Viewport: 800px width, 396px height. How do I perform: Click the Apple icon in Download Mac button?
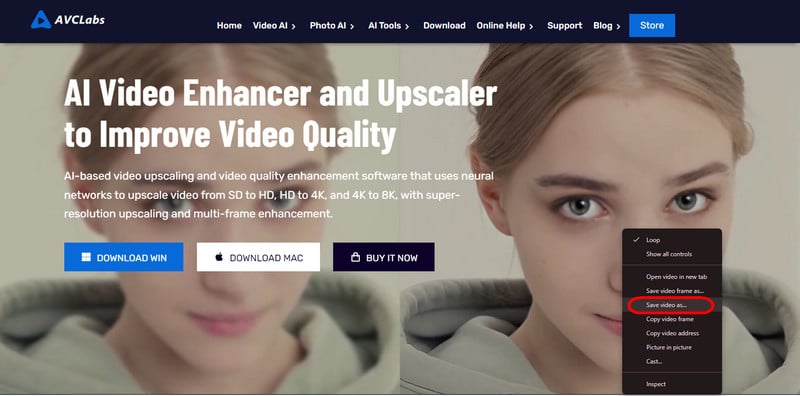219,257
